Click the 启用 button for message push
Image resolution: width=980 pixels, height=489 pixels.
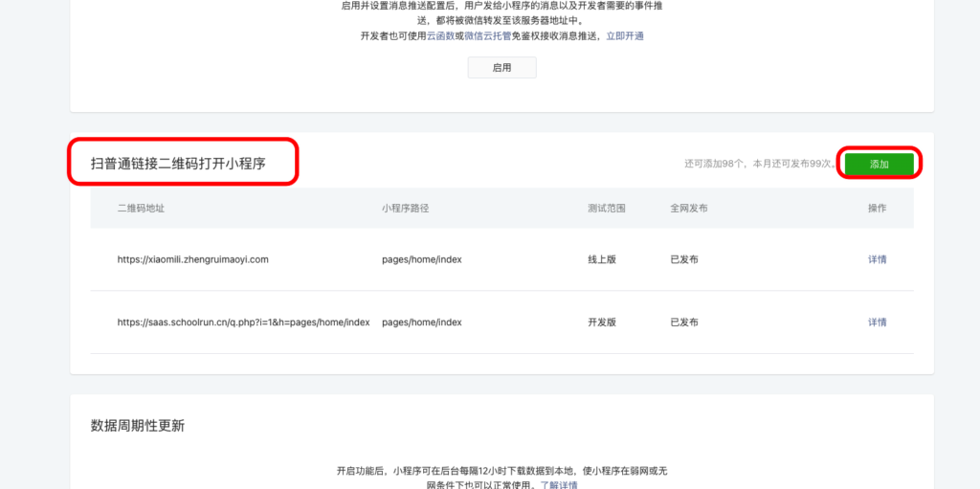coord(501,68)
